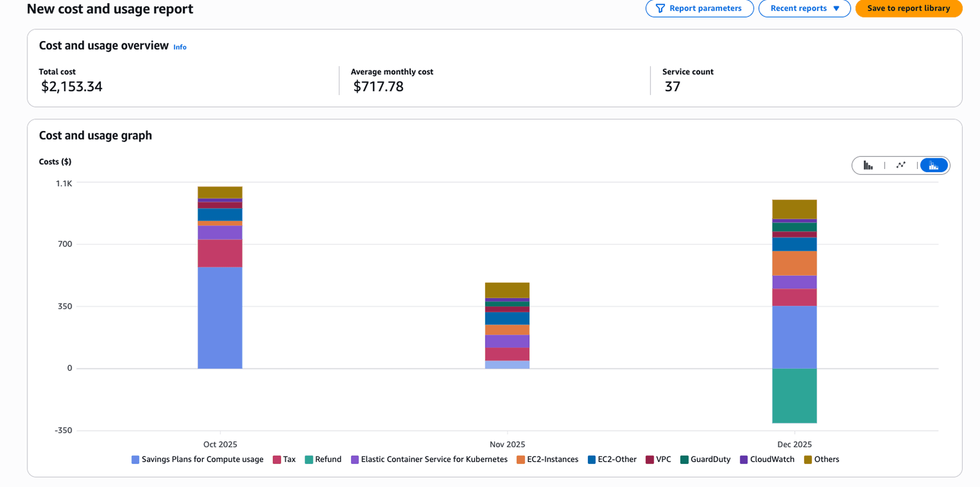This screenshot has height=487, width=980.
Task: Hide the GuardDuty series via the legend
Action: tap(710, 459)
